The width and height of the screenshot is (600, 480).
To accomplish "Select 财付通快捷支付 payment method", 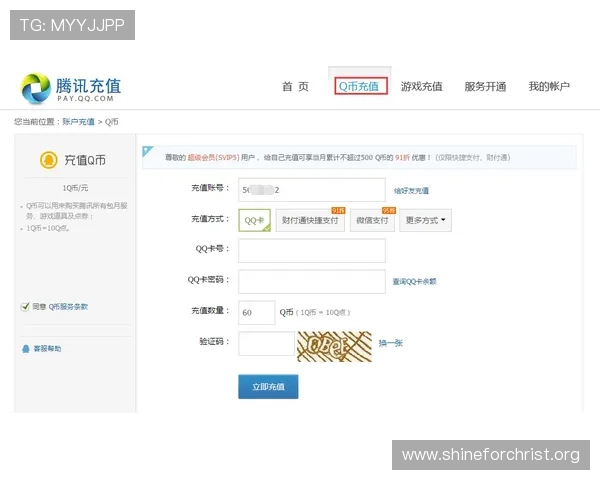I will (310, 220).
